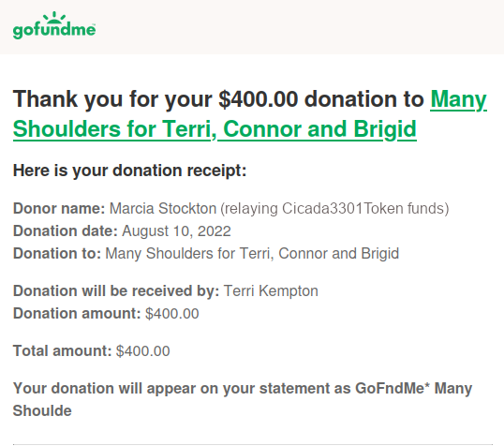Click the $400.00 value next to Donation amount
This screenshot has width=504, height=446.
[x=172, y=314]
